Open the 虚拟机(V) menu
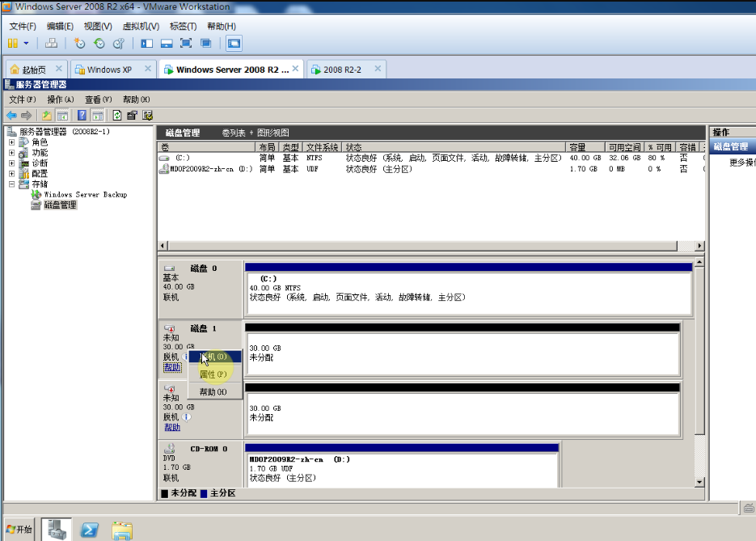Viewport: 756px width, 541px height. coord(141,26)
